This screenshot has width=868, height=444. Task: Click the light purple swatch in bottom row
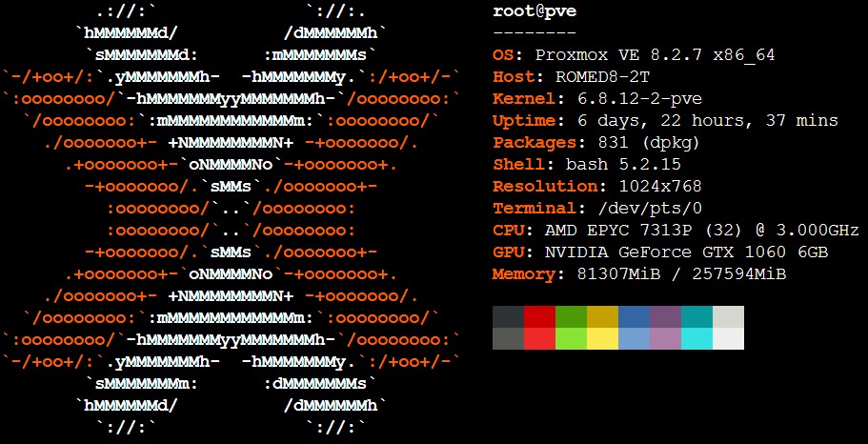[665, 338]
